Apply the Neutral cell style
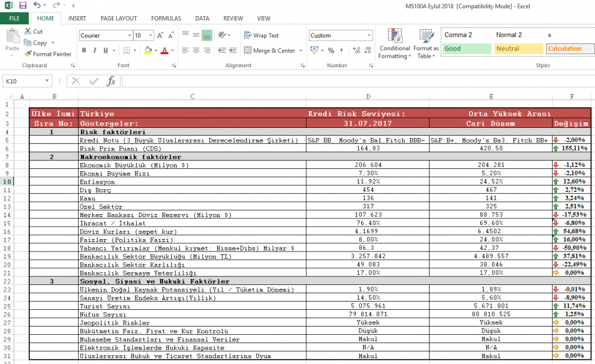 click(519, 49)
